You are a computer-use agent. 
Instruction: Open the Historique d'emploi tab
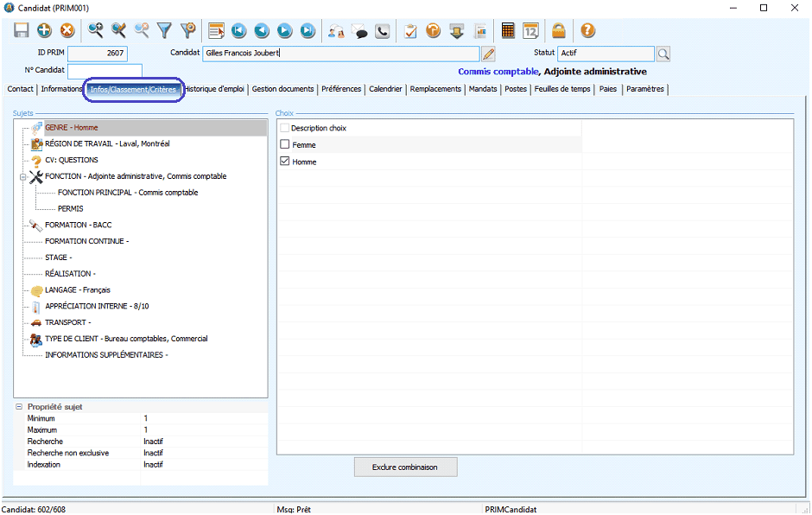point(215,89)
